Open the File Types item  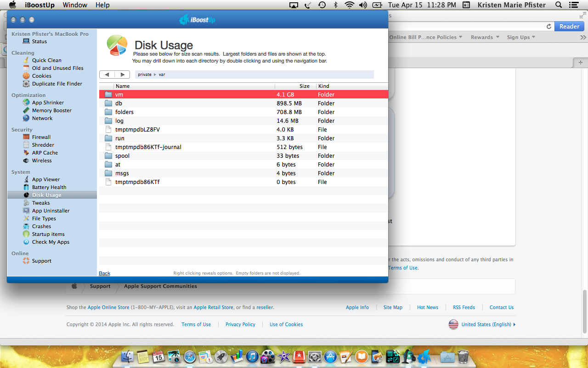(44, 218)
